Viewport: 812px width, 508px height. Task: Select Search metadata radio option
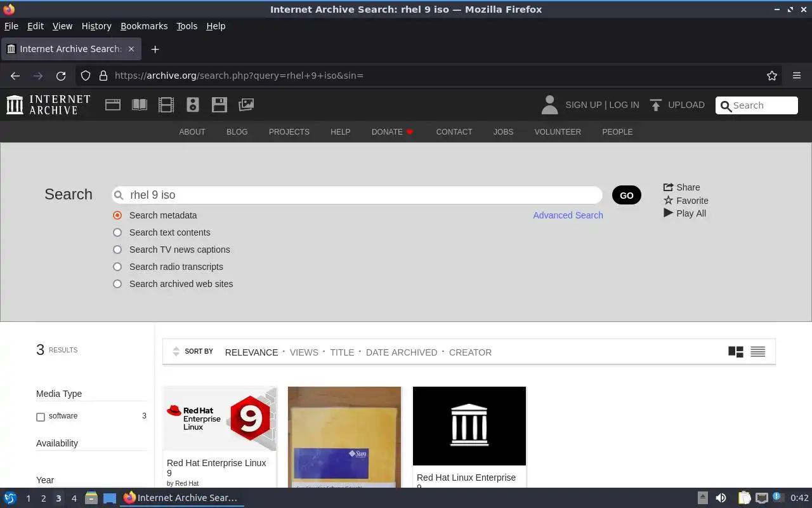(117, 215)
